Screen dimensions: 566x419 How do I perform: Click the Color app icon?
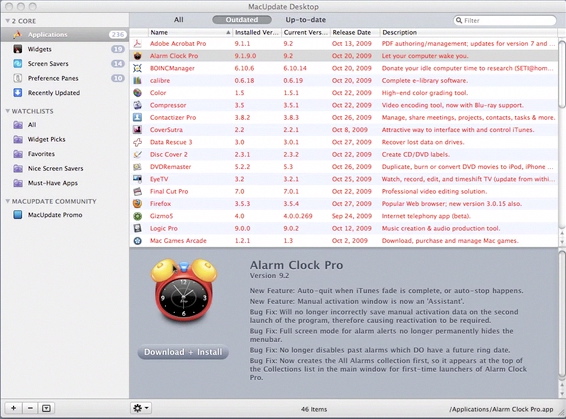click(x=138, y=93)
